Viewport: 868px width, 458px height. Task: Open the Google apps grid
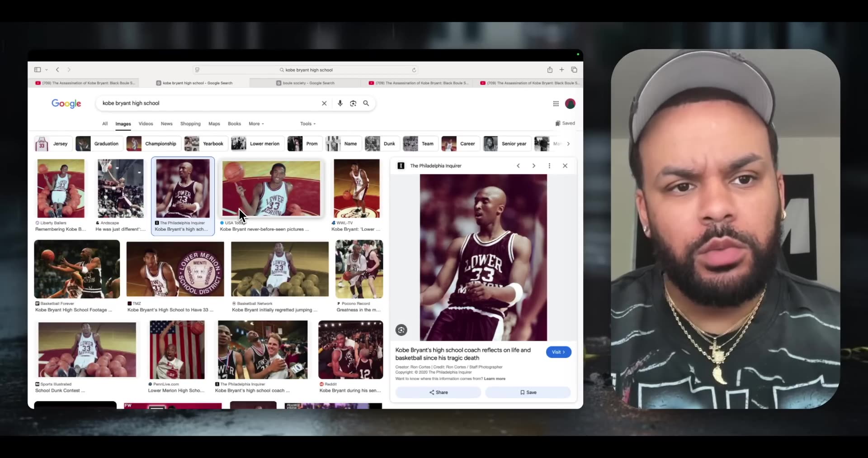(x=556, y=104)
